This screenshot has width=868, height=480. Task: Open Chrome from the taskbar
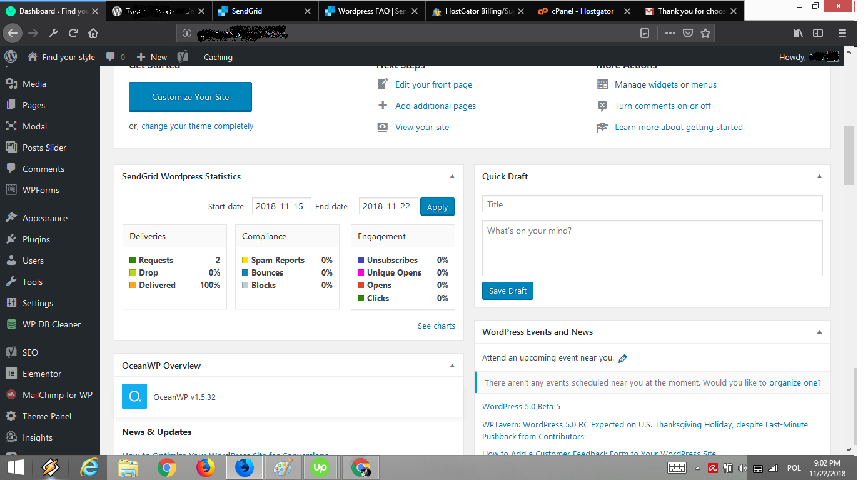(166, 467)
